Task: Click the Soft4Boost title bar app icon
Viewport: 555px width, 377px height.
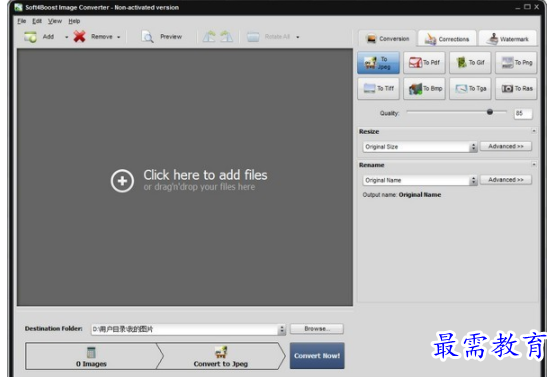Action: 18,7
